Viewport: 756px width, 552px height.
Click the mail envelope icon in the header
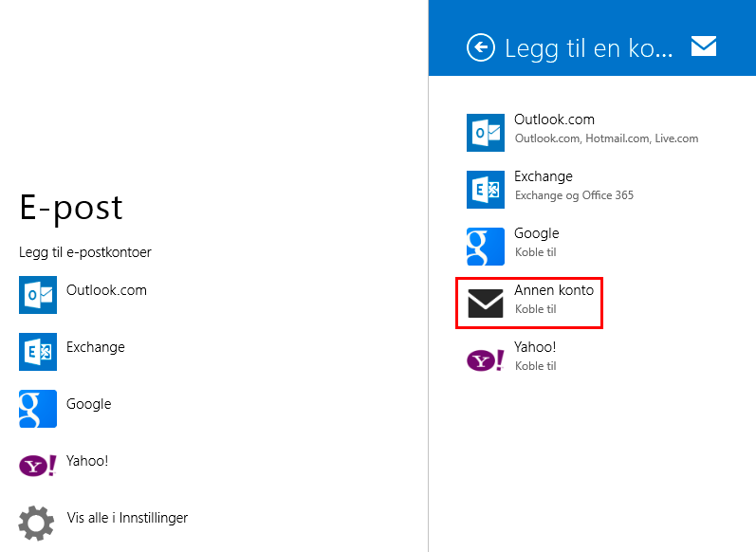coord(704,46)
